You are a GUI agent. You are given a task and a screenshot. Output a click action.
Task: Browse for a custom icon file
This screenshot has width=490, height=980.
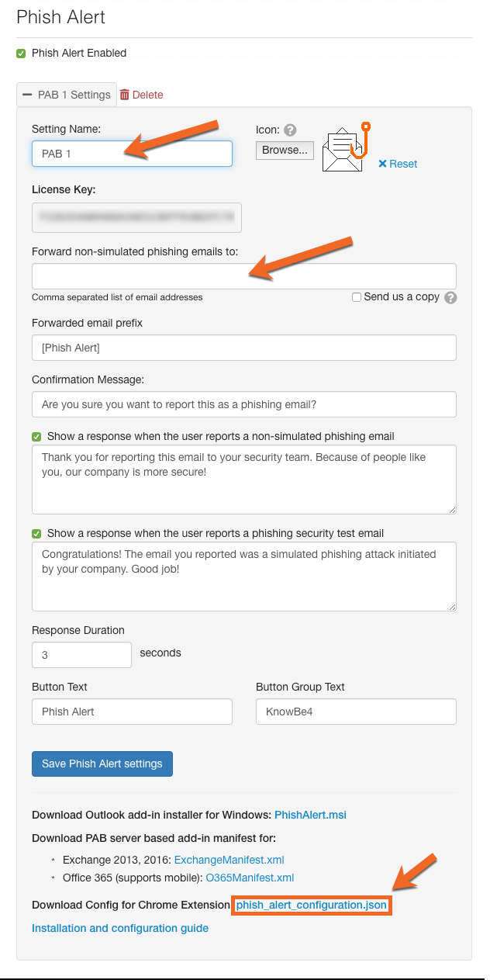pos(285,151)
